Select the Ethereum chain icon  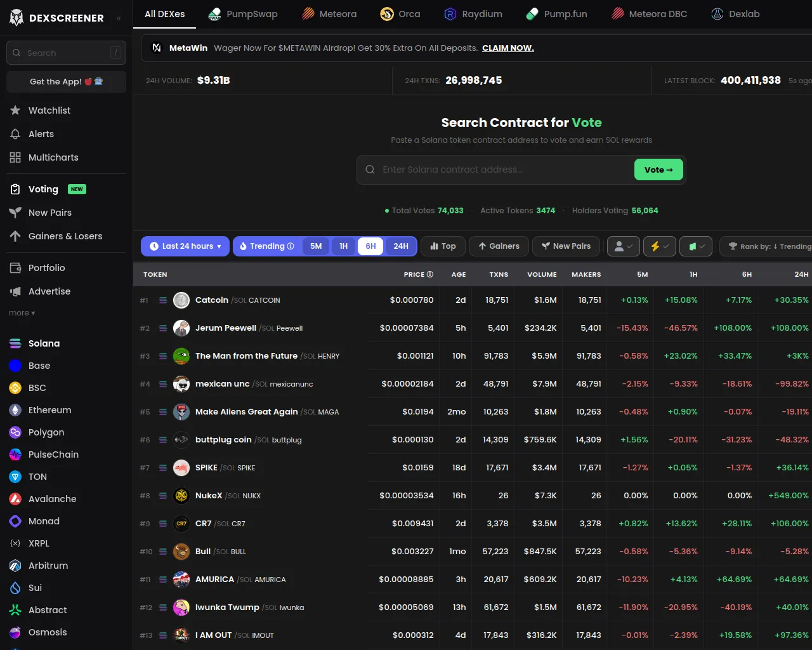15,410
